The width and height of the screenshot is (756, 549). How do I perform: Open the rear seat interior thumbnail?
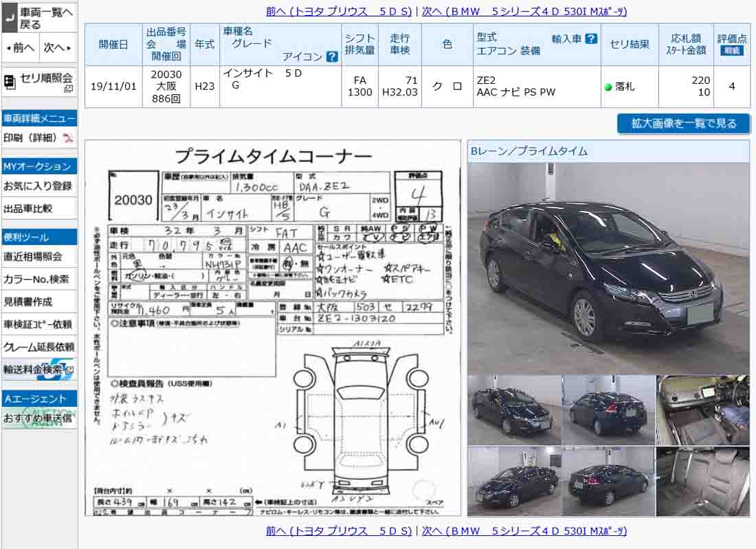pyautogui.click(x=702, y=481)
